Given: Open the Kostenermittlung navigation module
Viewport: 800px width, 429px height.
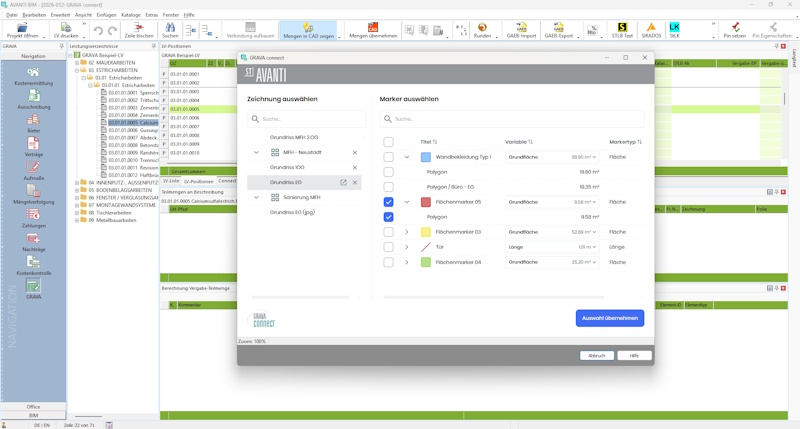Looking at the screenshot, I should (33, 75).
